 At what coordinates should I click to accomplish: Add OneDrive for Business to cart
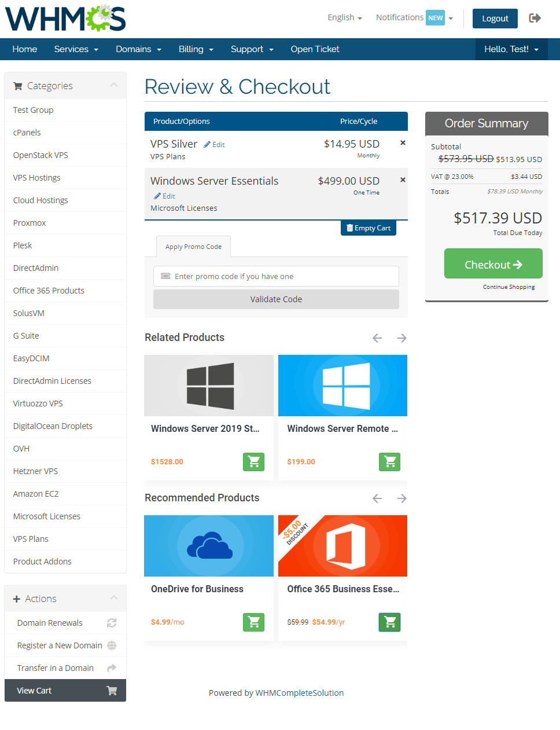coord(253,622)
